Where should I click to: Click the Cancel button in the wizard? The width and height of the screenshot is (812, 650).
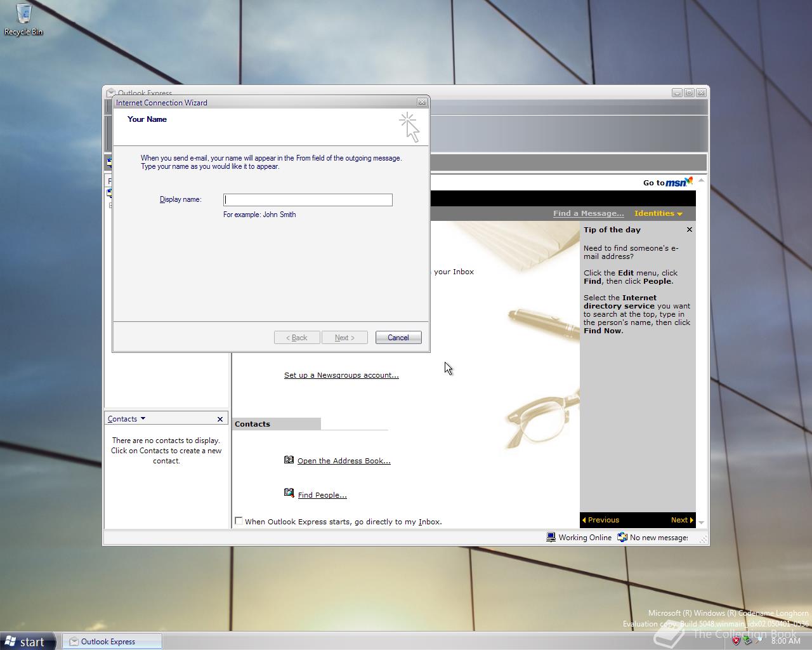coord(398,338)
